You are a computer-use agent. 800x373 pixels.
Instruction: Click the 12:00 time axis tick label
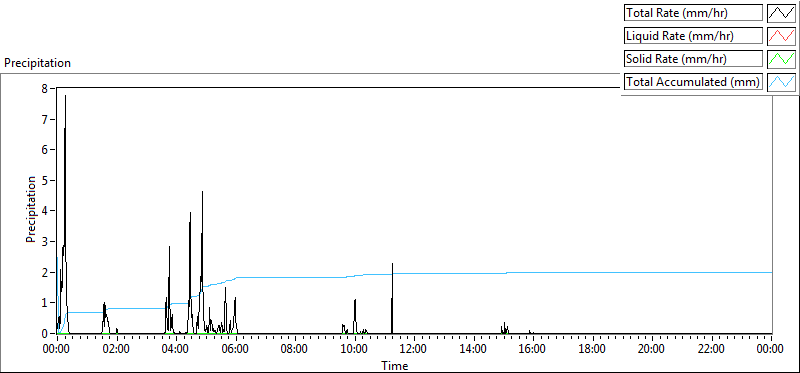coord(414,350)
